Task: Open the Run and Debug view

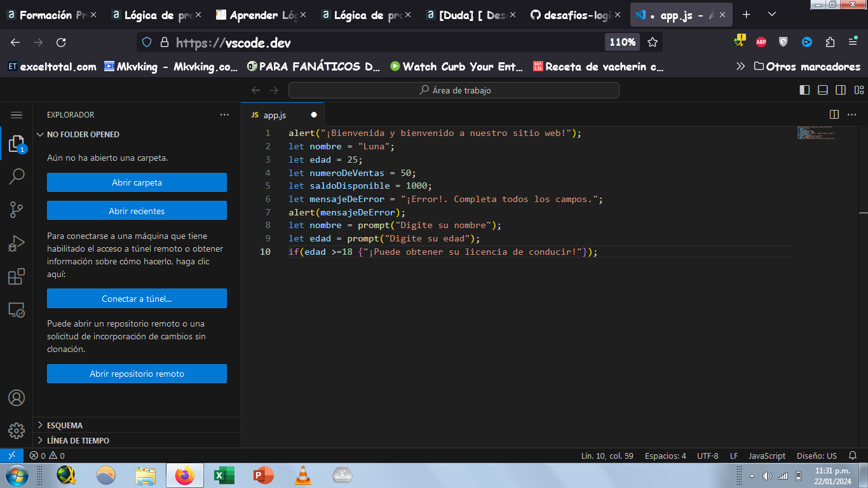Action: 17,243
